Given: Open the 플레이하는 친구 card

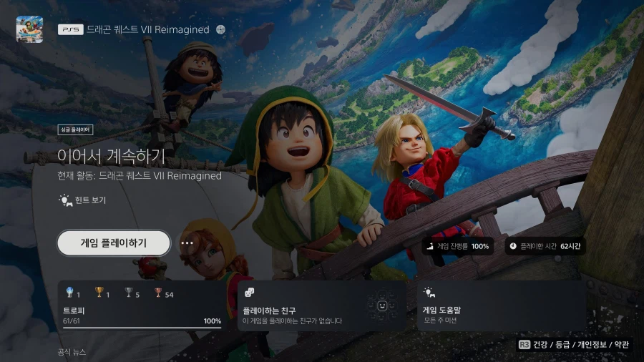Looking at the screenshot, I should click(x=321, y=306).
